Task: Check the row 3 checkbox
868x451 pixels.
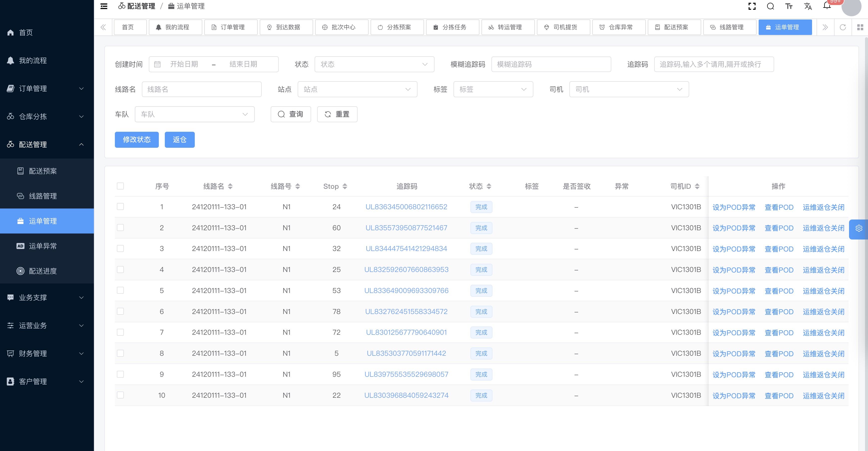Action: (x=120, y=248)
